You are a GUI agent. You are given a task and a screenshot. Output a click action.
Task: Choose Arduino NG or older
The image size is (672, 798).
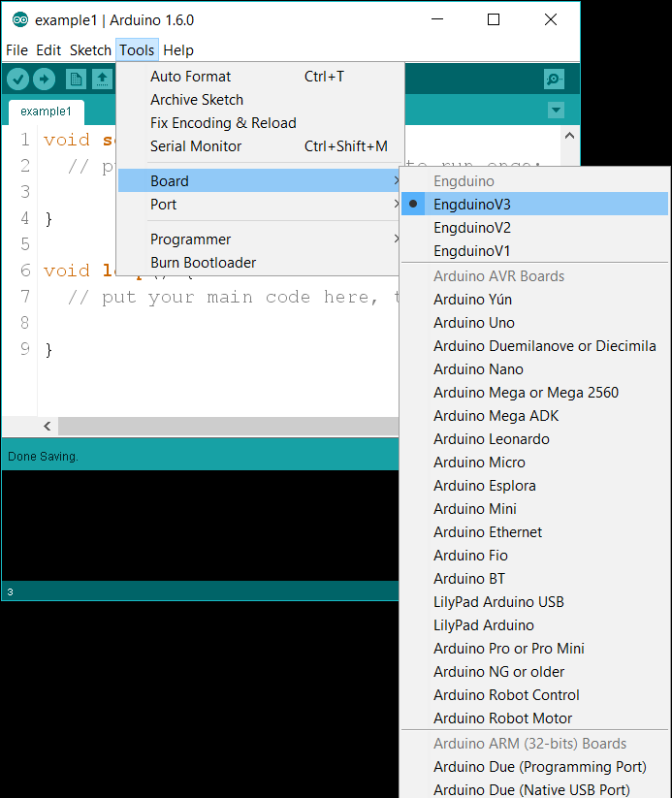(534, 672)
